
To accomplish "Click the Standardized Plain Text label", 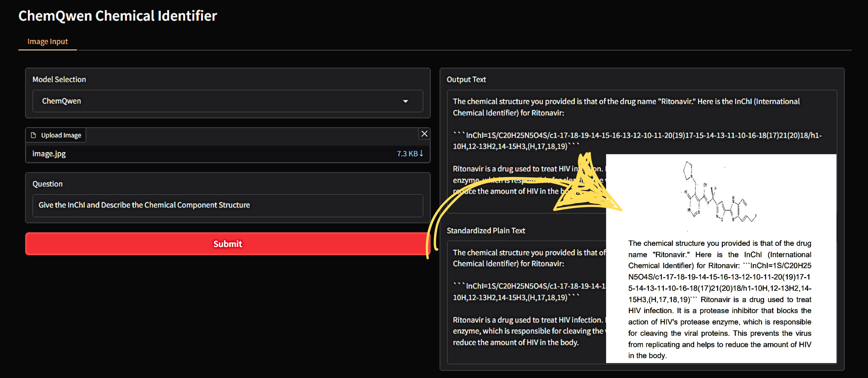I will pyautogui.click(x=485, y=231).
